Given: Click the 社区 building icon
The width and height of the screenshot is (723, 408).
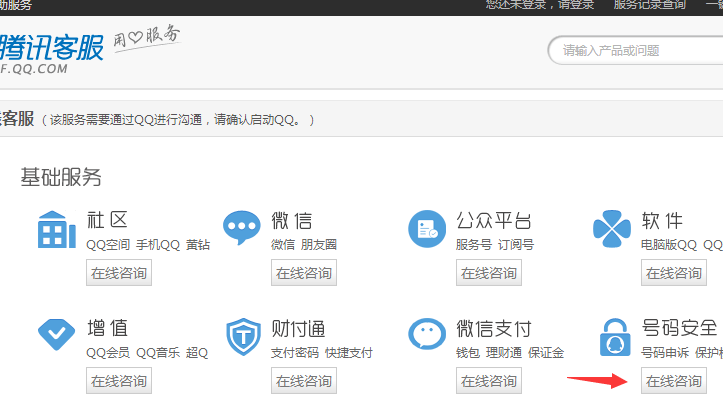Looking at the screenshot, I should 57,230.
